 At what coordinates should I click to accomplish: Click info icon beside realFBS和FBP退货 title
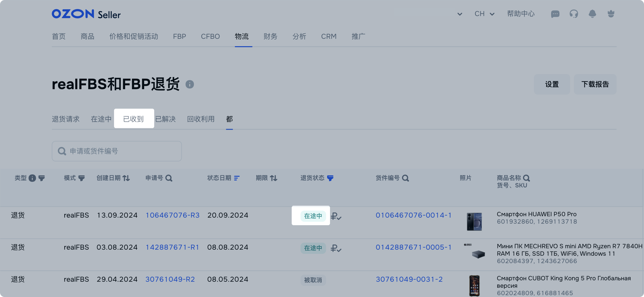tap(190, 85)
